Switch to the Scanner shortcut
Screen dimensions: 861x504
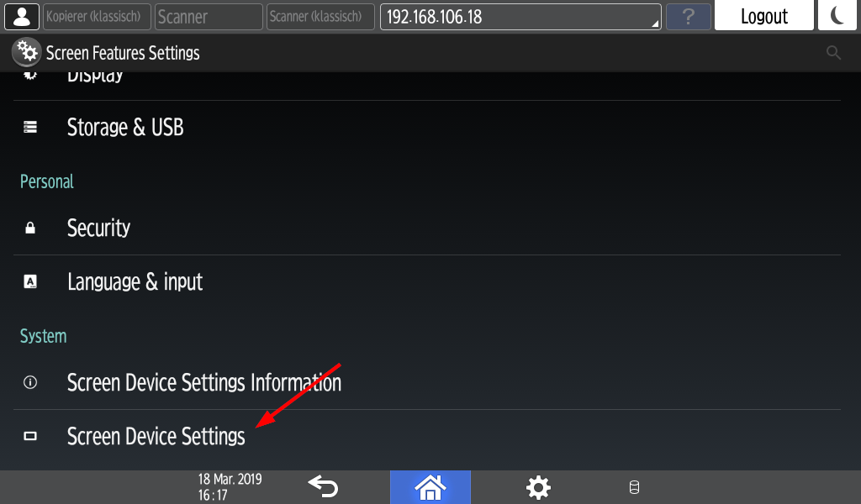pos(209,17)
